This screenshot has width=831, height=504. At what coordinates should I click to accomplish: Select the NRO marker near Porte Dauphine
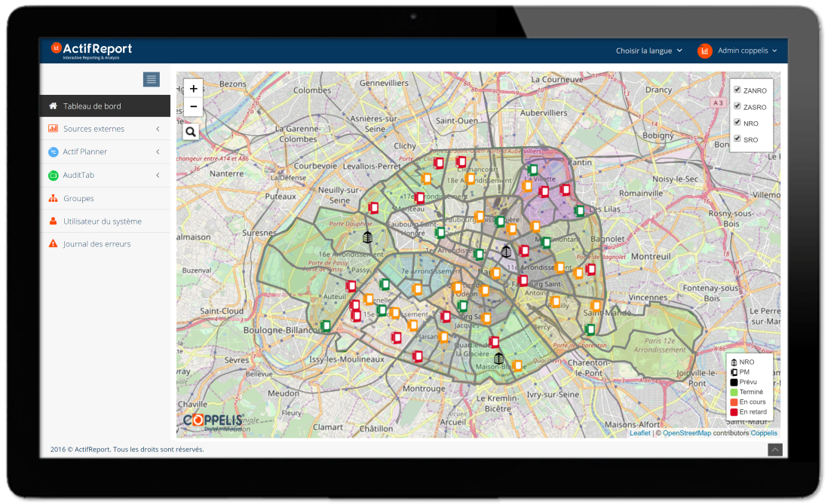367,237
